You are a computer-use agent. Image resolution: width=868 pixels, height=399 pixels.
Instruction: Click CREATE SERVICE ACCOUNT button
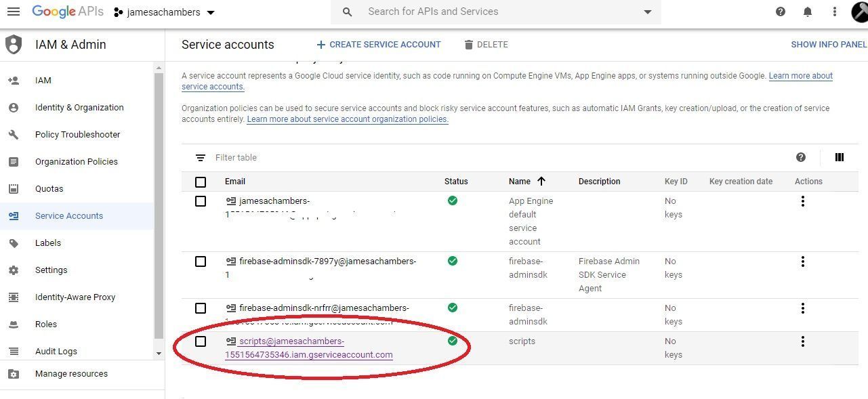378,44
